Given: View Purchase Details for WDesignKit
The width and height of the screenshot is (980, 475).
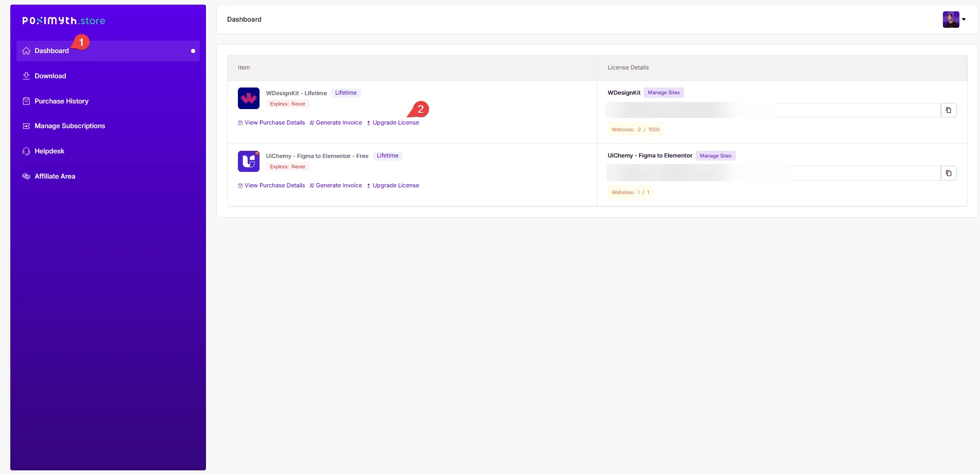Looking at the screenshot, I should click(x=274, y=123).
